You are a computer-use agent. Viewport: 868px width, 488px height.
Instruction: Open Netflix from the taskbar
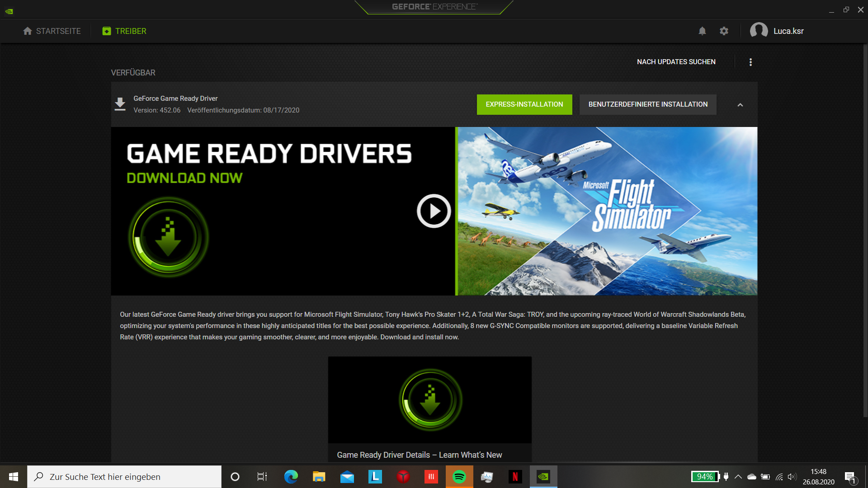[x=515, y=477]
